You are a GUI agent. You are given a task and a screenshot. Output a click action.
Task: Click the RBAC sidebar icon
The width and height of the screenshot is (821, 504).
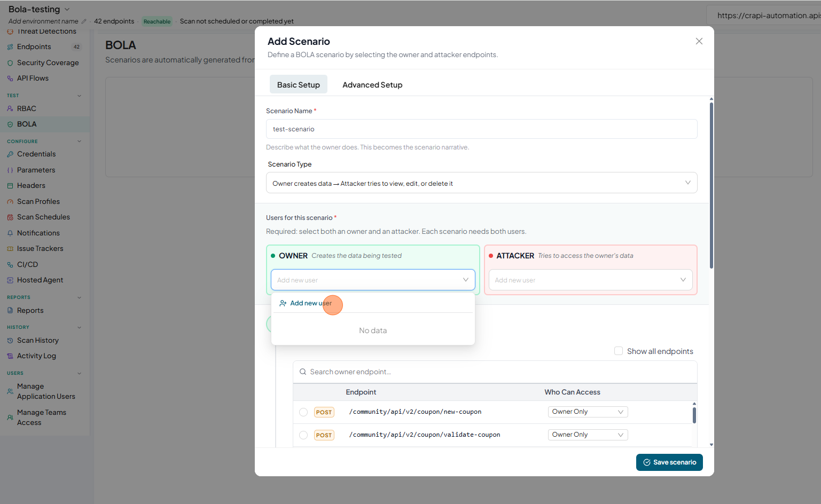pyautogui.click(x=10, y=109)
